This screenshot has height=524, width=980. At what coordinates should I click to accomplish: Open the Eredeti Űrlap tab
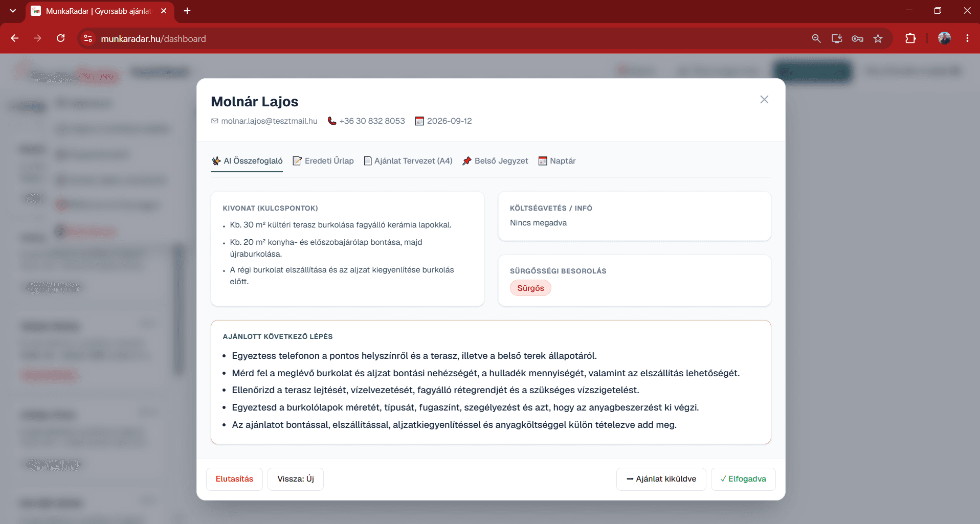tap(323, 161)
